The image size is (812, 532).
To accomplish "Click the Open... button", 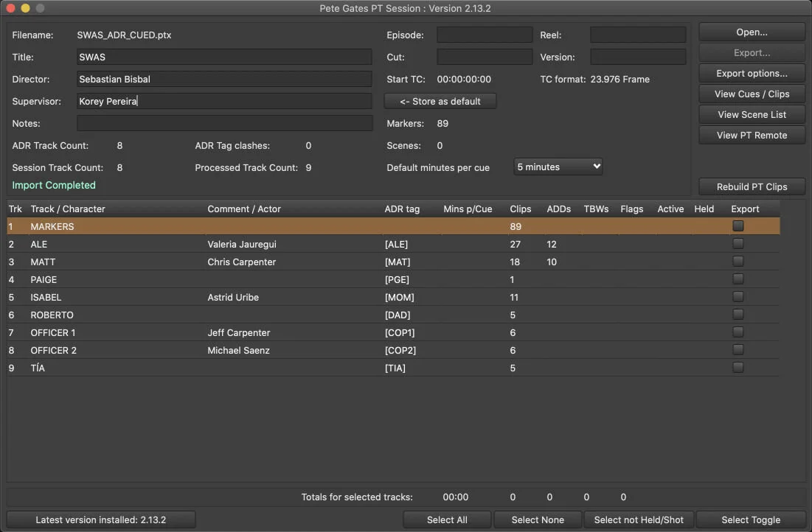I will click(752, 32).
